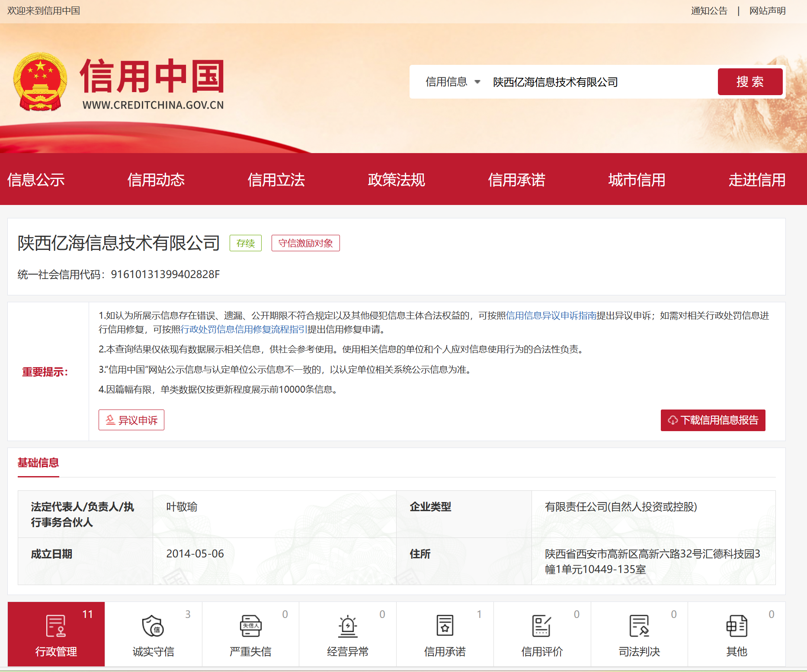
Task: Click the gavel icon beside 异议申诉
Action: pos(110,420)
